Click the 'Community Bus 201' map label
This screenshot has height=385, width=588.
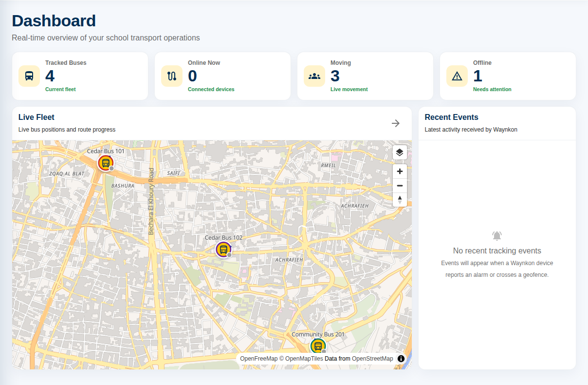[318, 334]
